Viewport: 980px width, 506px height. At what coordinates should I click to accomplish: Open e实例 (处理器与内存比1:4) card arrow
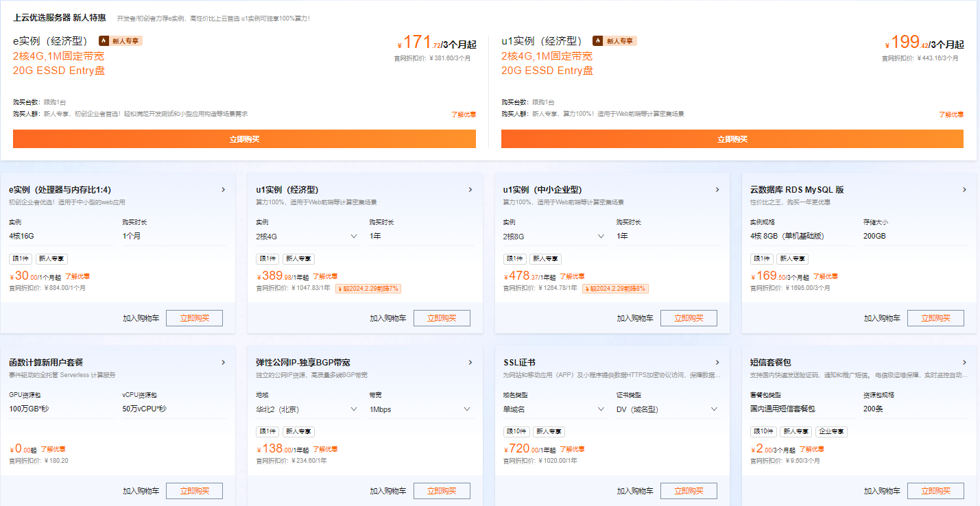tap(224, 190)
